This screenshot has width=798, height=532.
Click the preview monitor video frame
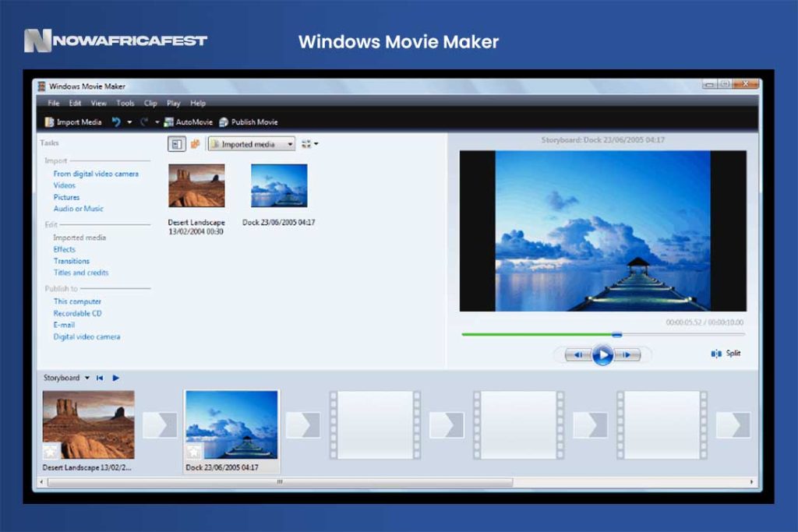602,231
